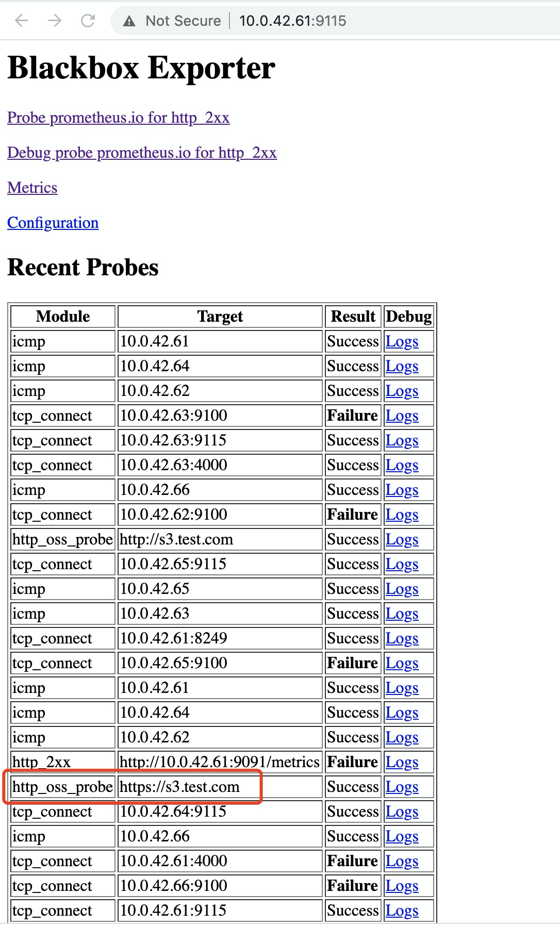Open Logs for tcp_connect 10.0.42.61:4000
The image size is (560, 927).
pyautogui.click(x=402, y=861)
